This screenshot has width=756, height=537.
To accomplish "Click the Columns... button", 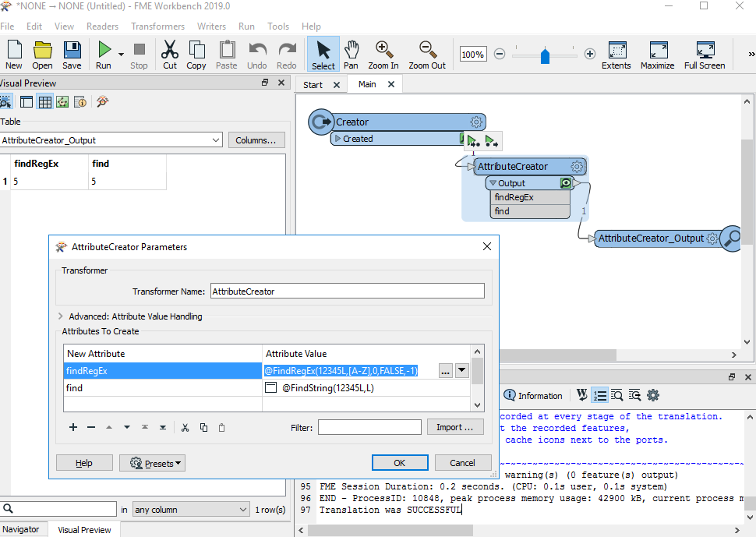I will [x=256, y=140].
